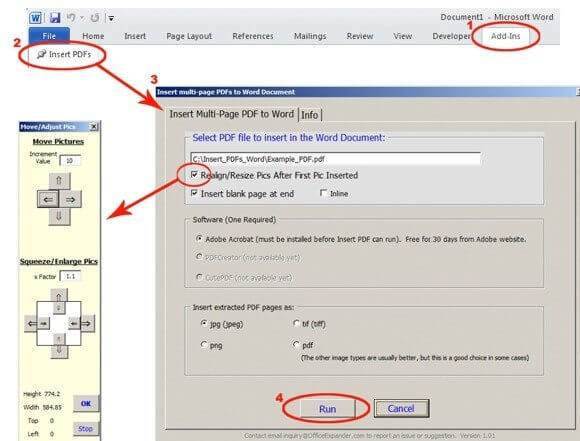Move pictures down with the down arrow
Image resolution: width=580 pixels, height=441 pixels.
click(59, 217)
